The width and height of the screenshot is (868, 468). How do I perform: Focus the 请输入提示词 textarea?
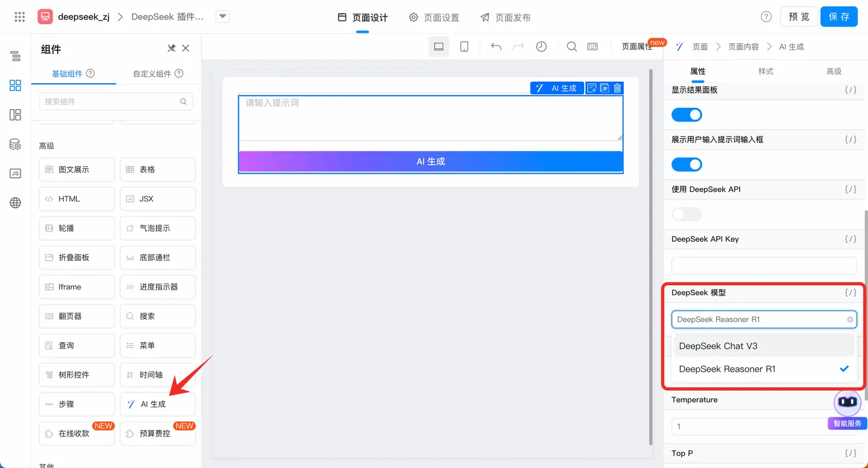pos(431,118)
